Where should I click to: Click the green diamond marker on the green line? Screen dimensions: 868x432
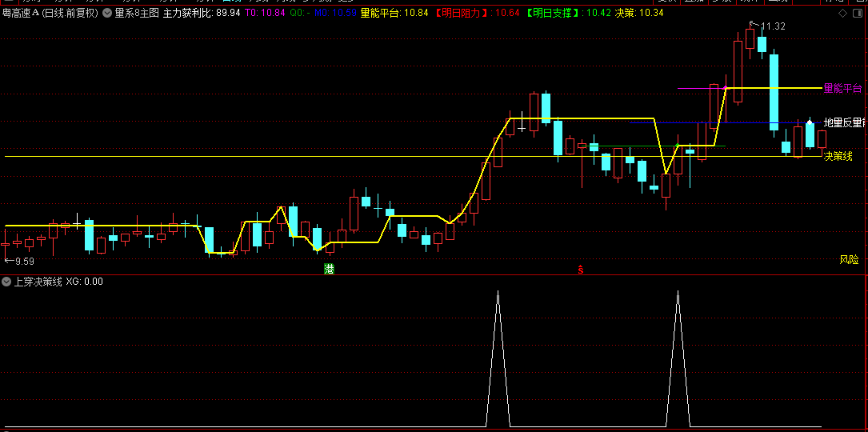pos(677,146)
